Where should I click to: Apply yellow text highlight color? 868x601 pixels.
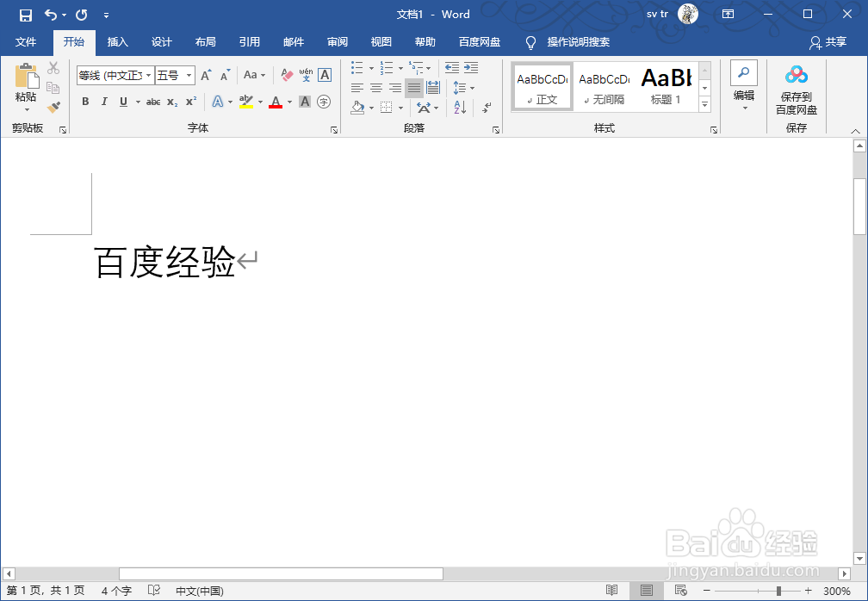click(246, 102)
